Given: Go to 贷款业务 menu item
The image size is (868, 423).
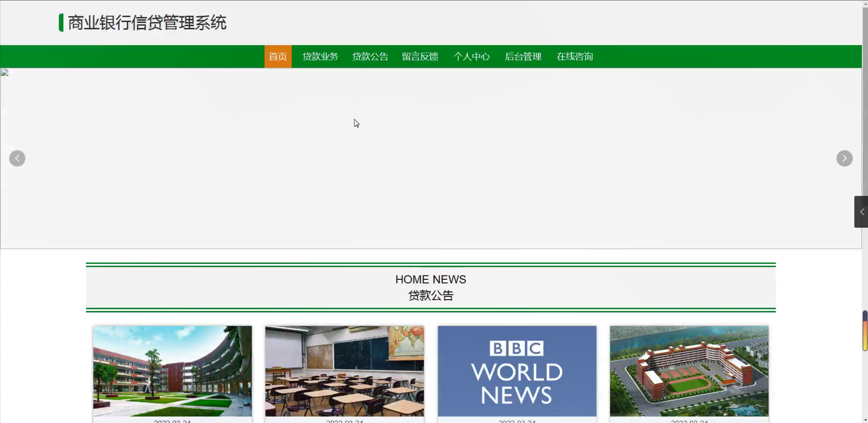Looking at the screenshot, I should tap(320, 57).
